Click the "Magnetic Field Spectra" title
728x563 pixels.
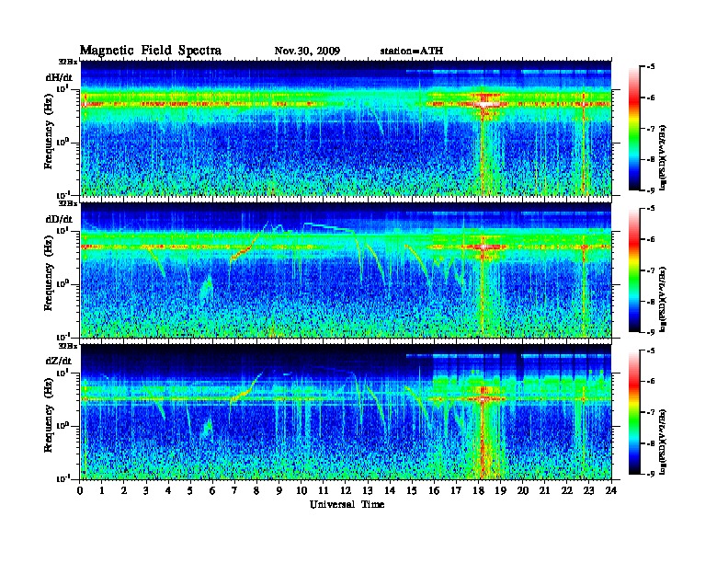[151, 51]
